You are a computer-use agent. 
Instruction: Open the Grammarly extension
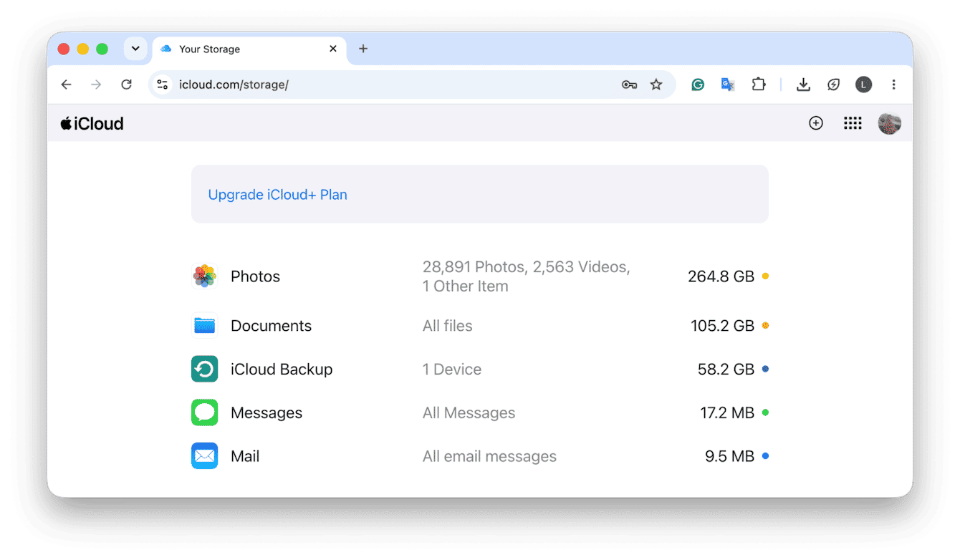tap(697, 85)
